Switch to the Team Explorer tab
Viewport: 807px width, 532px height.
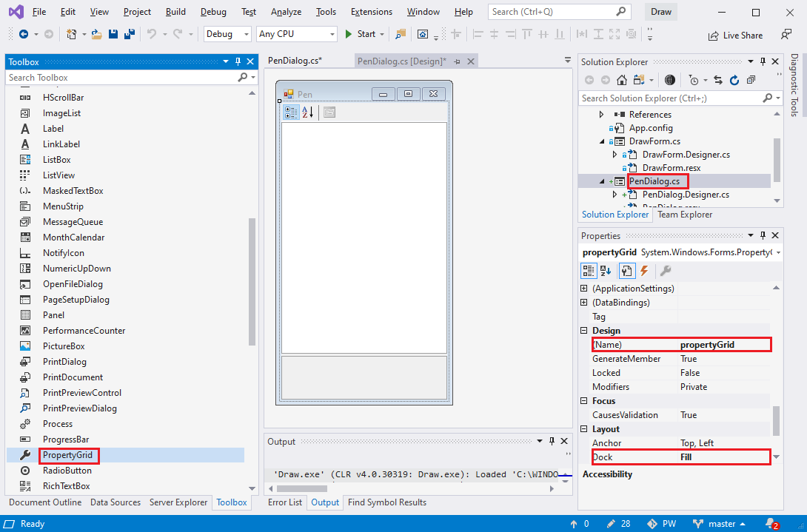(685, 215)
